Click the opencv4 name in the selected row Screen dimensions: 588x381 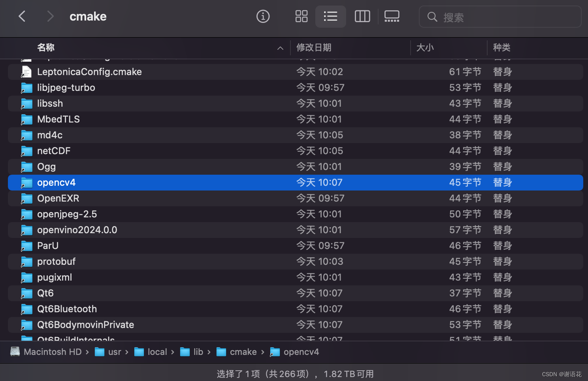pyautogui.click(x=56, y=183)
